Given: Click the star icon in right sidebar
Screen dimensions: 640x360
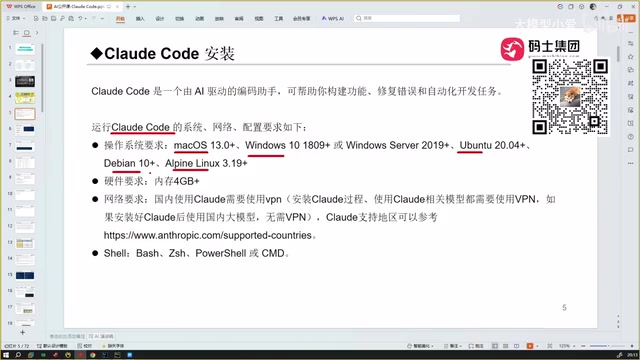Looking at the screenshot, I should [631, 57].
